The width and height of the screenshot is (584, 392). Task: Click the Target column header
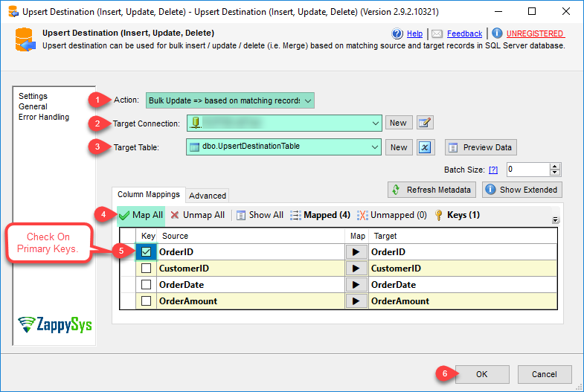(x=463, y=236)
